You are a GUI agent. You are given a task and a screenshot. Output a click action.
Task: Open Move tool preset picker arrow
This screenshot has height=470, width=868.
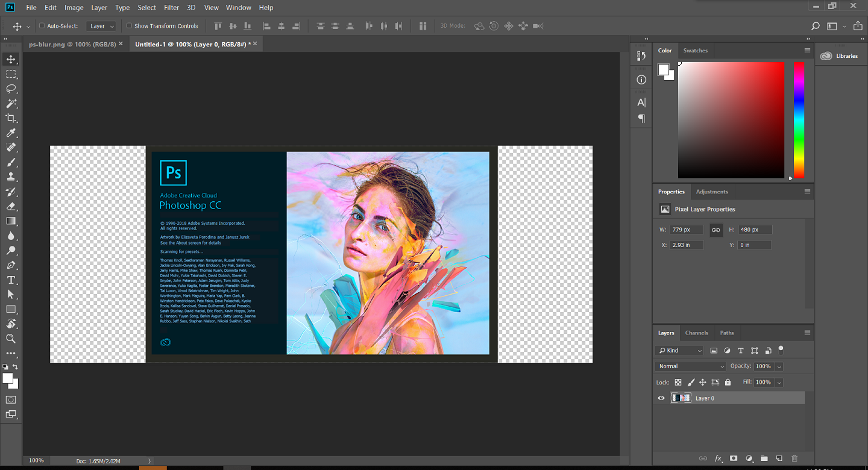pos(28,27)
